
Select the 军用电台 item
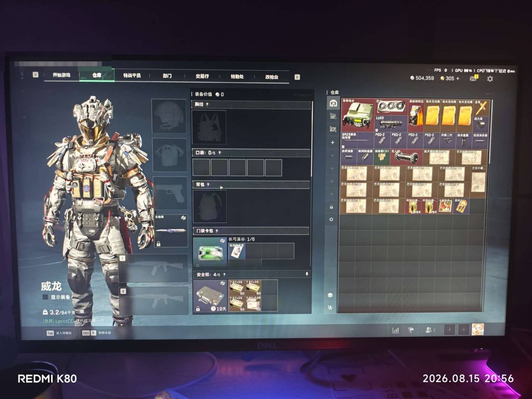358,115
